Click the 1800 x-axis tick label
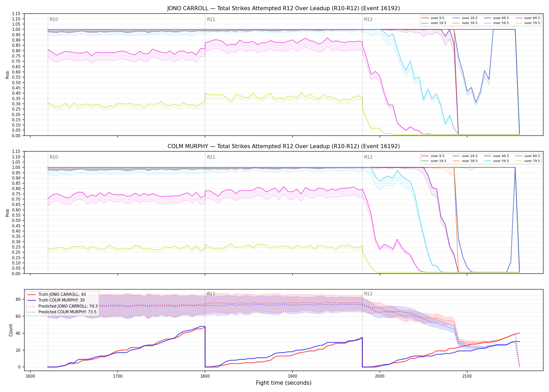The image size is (549, 392). click(205, 376)
